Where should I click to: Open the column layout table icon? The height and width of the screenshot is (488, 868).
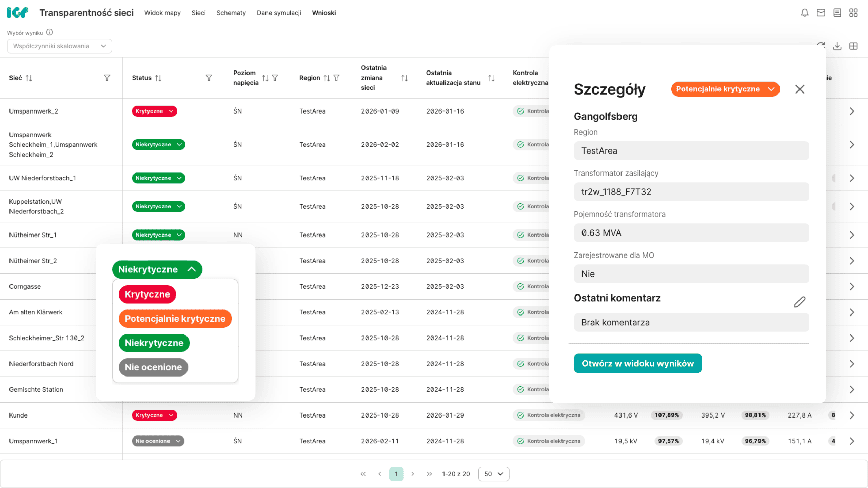pyautogui.click(x=853, y=46)
